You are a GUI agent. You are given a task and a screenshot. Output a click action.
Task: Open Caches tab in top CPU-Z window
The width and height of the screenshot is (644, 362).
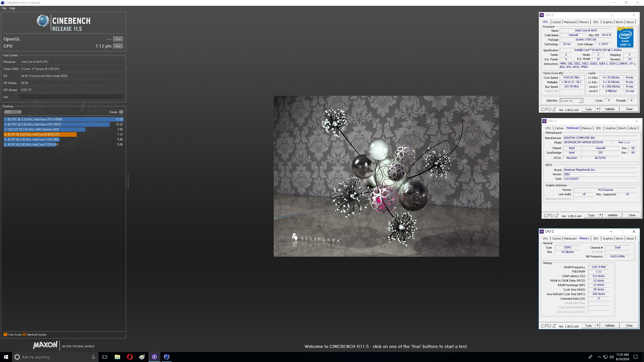pyautogui.click(x=556, y=22)
